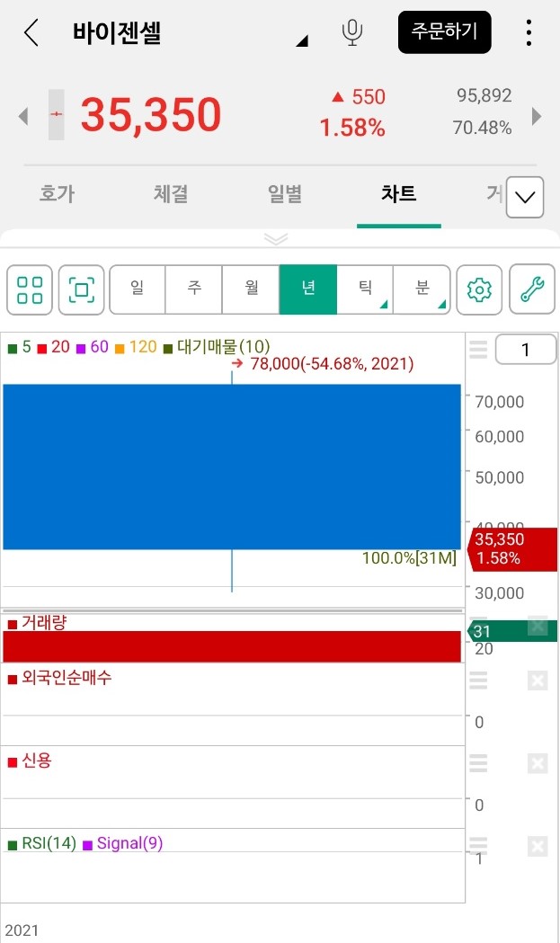
Task: Tap the moving average 20 legend
Action: click(54, 347)
